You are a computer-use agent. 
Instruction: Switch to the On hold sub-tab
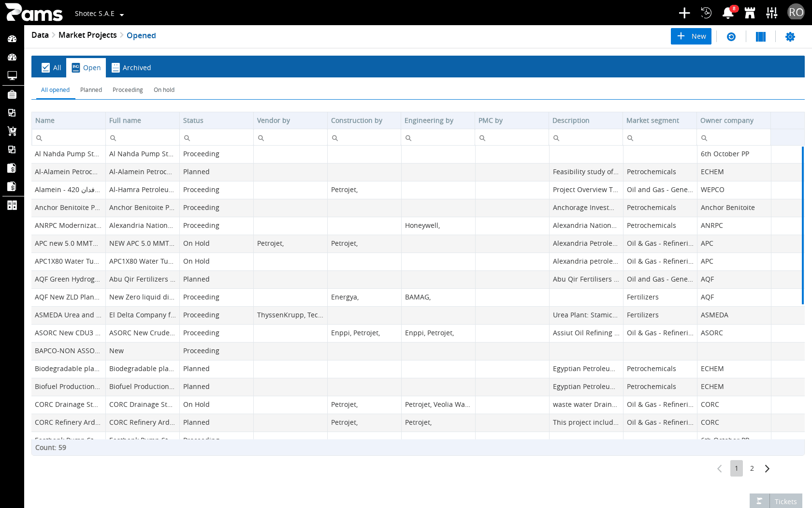point(164,90)
